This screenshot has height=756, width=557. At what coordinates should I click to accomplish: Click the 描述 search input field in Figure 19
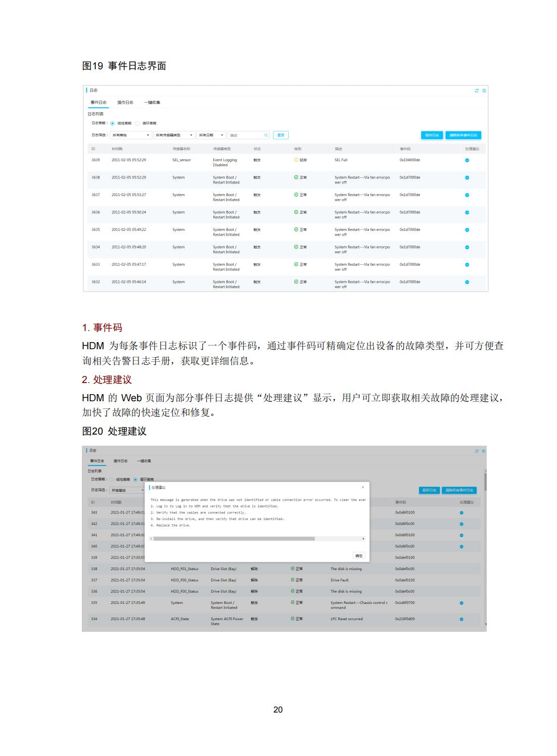249,135
